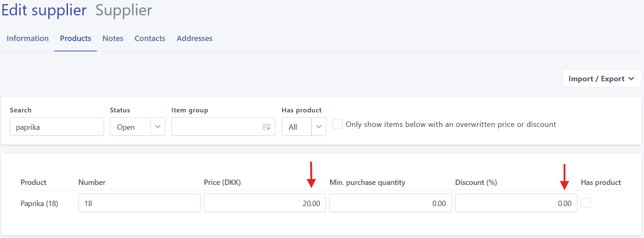This screenshot has width=644, height=238.
Task: Open the Notes tab
Action: click(113, 39)
